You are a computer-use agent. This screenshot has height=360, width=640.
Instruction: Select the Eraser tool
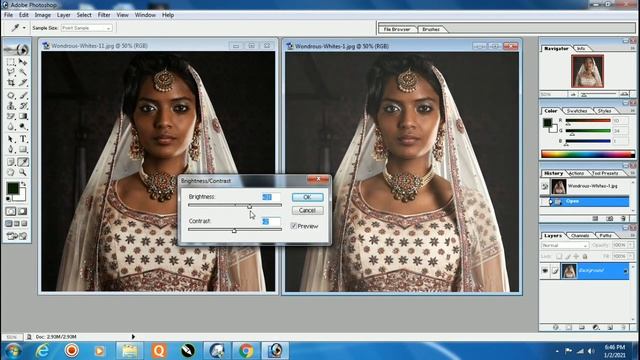(x=11, y=116)
